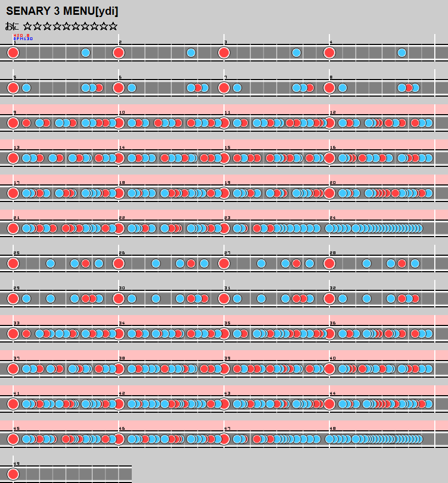This screenshot has height=483, width=448.
Task: Click the small red note in measure 27
Action: pyautogui.click(x=296, y=263)
